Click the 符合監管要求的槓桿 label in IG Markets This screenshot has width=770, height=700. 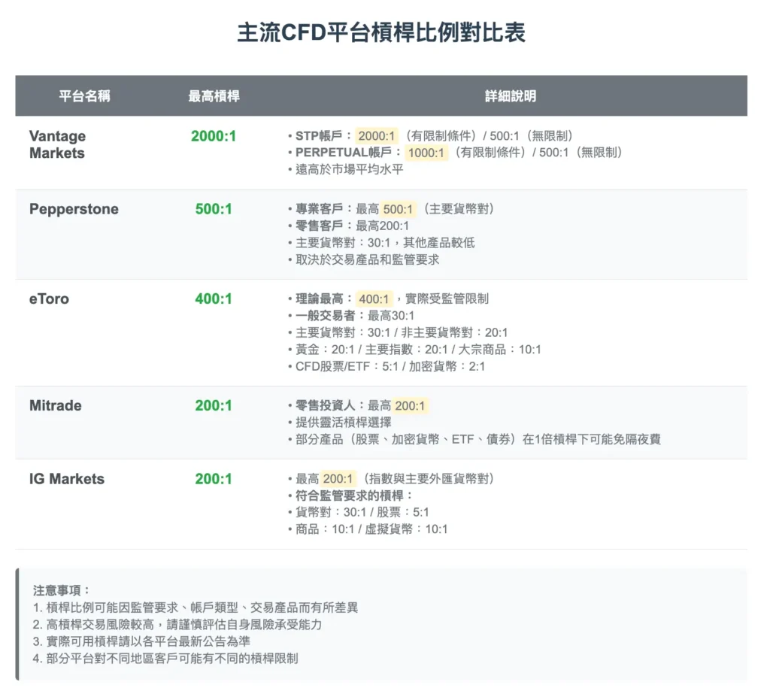350,495
